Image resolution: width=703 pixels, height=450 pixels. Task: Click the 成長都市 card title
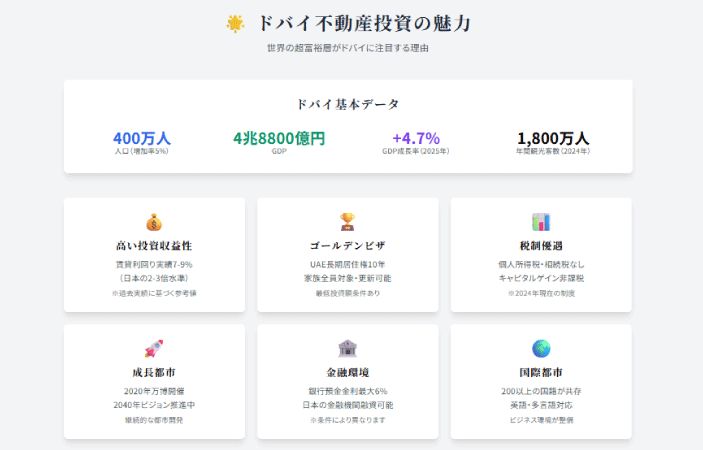pyautogui.click(x=154, y=372)
